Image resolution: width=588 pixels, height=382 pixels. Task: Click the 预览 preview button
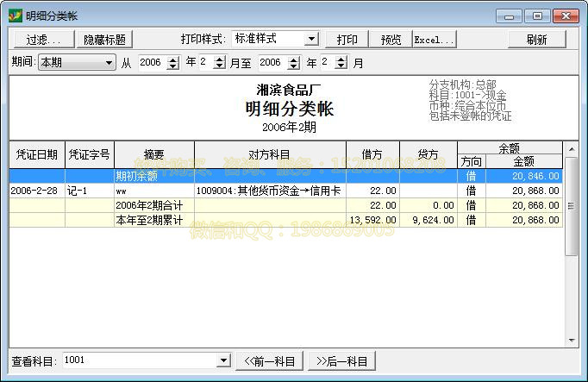[391, 40]
